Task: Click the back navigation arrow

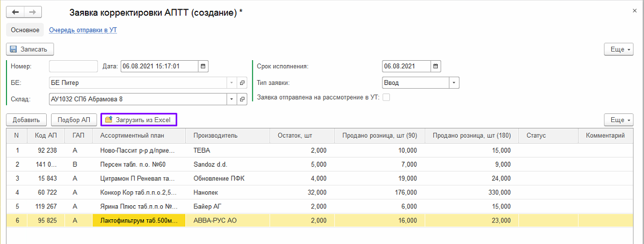Action: (16, 12)
